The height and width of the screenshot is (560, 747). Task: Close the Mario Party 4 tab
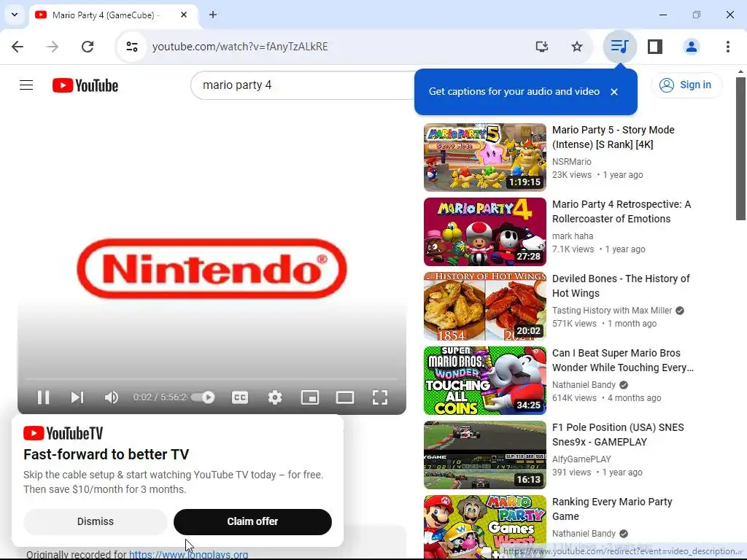(184, 15)
